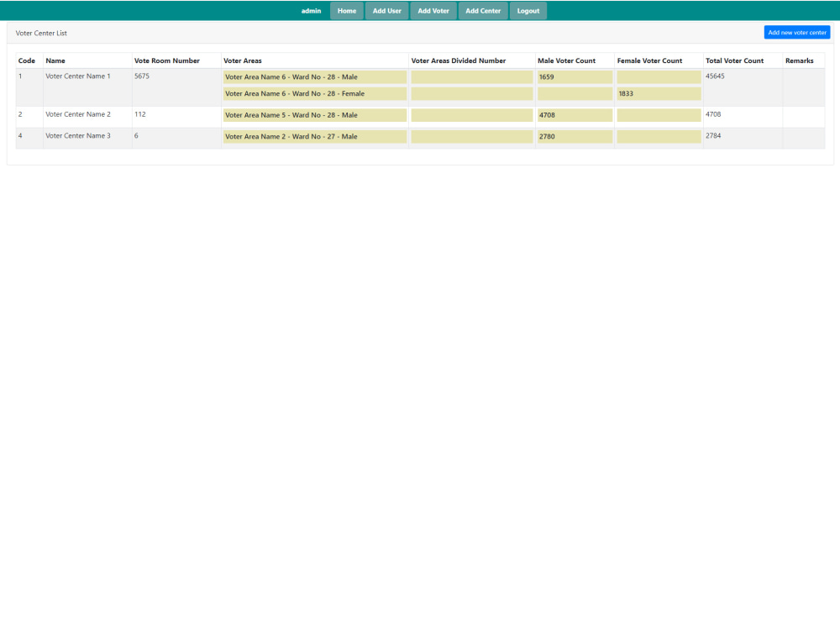This screenshot has width=840, height=630.
Task: Click the Voter Areas column header
Action: [x=243, y=60]
